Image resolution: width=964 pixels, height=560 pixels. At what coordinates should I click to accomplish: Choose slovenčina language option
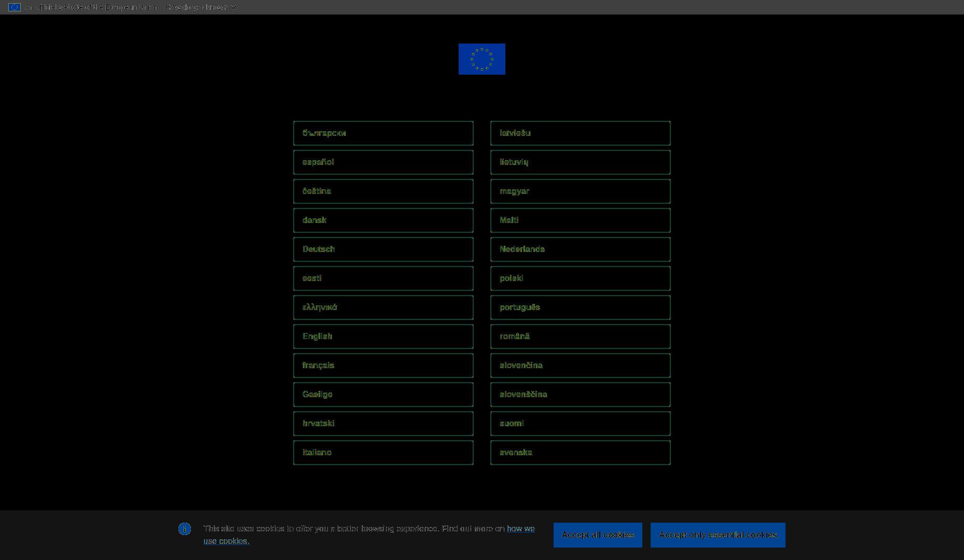click(581, 366)
